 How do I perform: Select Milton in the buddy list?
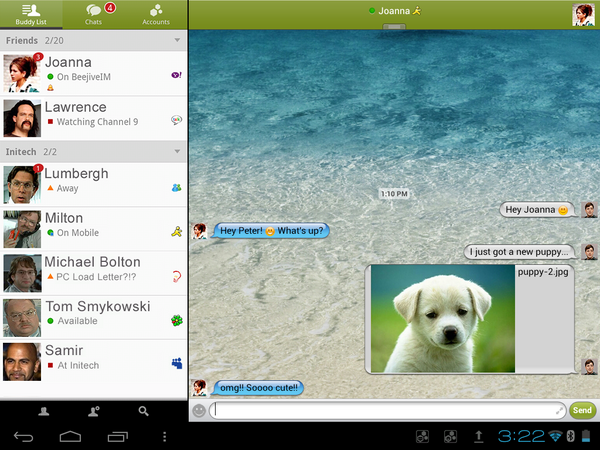(x=93, y=229)
